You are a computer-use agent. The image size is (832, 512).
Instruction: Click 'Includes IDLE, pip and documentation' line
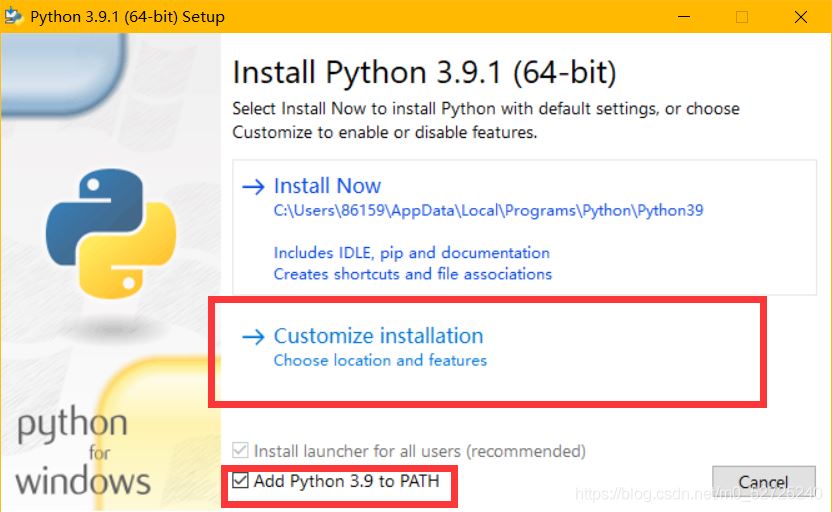[x=411, y=253]
